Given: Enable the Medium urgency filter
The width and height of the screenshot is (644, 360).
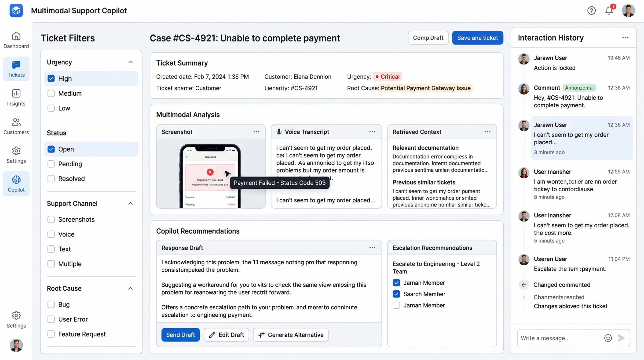Looking at the screenshot, I should (51, 93).
